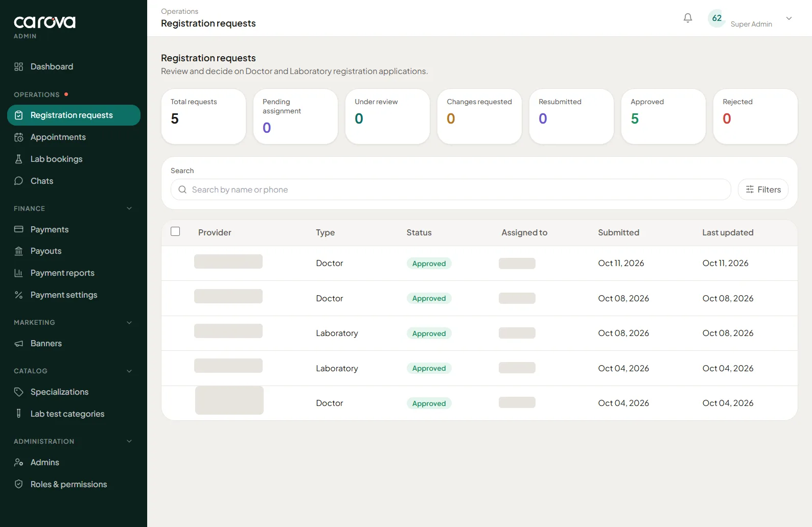This screenshot has width=812, height=527.
Task: Filter by the Changes requested card
Action: coord(479,116)
